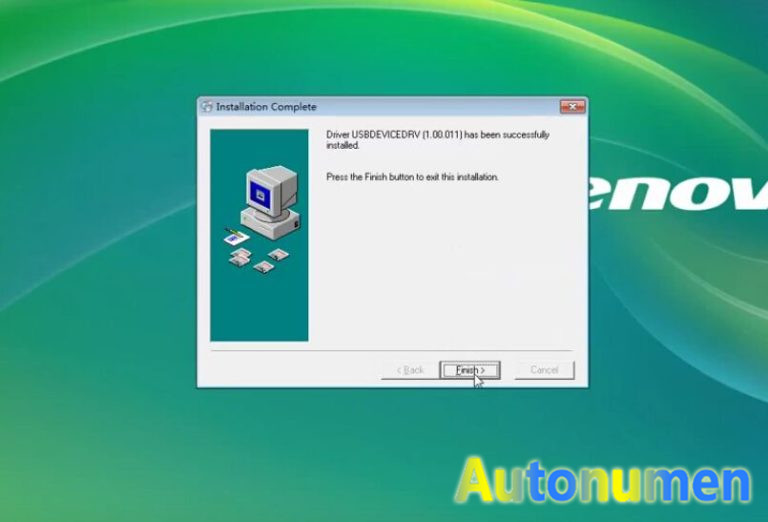Click the Finish button to exit installation
This screenshot has width=768, height=522.
pyautogui.click(x=470, y=370)
